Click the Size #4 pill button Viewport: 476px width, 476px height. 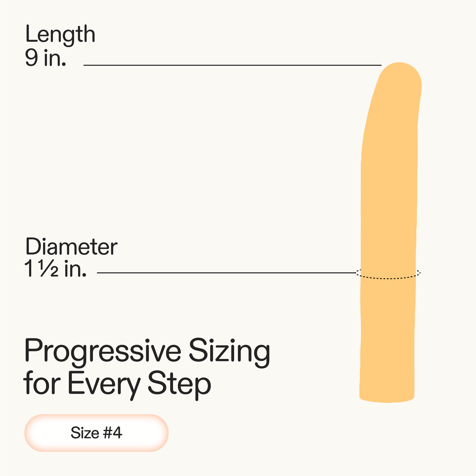(x=96, y=433)
